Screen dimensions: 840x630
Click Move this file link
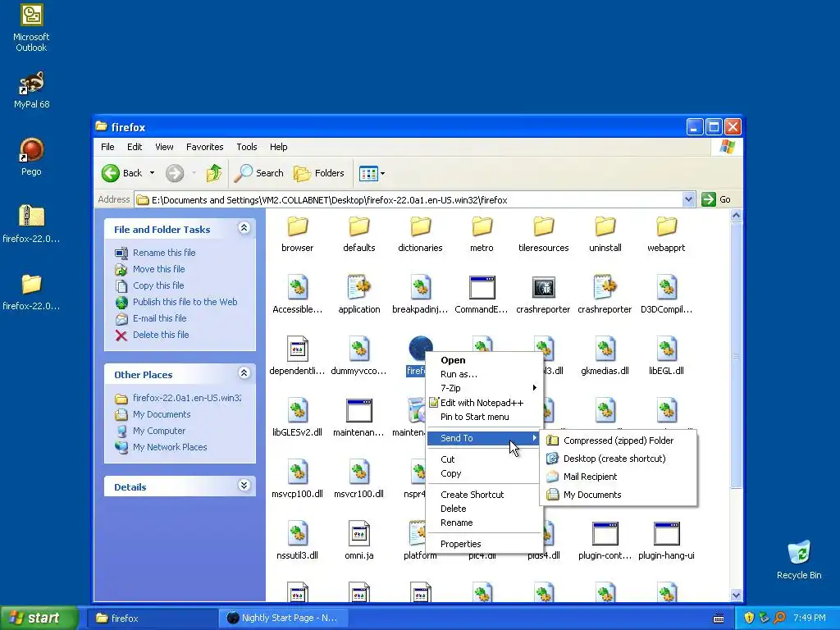click(x=158, y=269)
